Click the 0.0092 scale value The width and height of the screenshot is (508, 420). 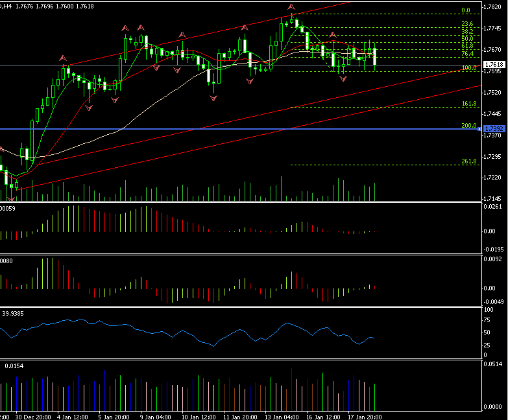492,259
